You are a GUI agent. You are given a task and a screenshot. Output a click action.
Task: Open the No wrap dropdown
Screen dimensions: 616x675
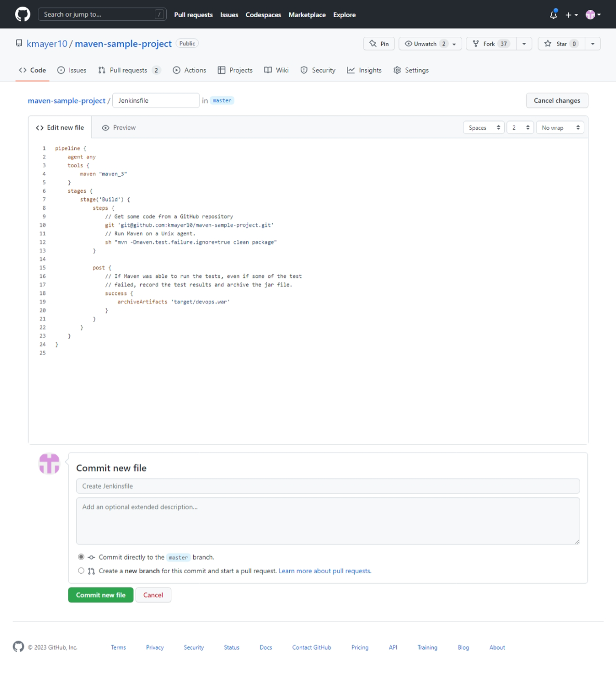(560, 128)
